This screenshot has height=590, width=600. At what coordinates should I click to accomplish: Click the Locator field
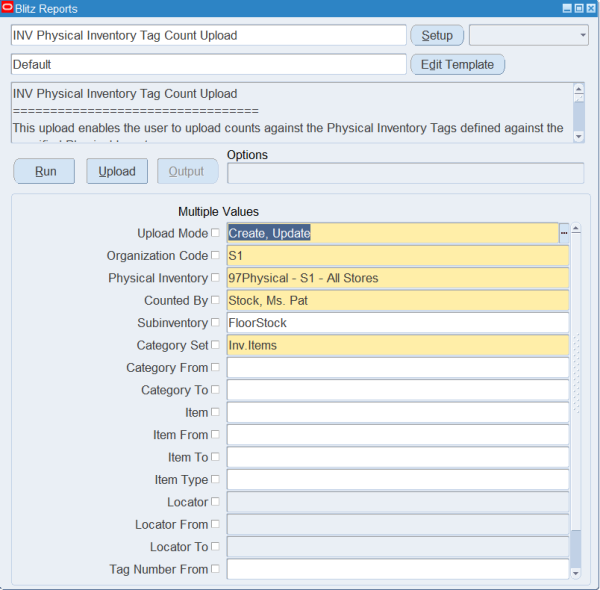[x=398, y=502]
